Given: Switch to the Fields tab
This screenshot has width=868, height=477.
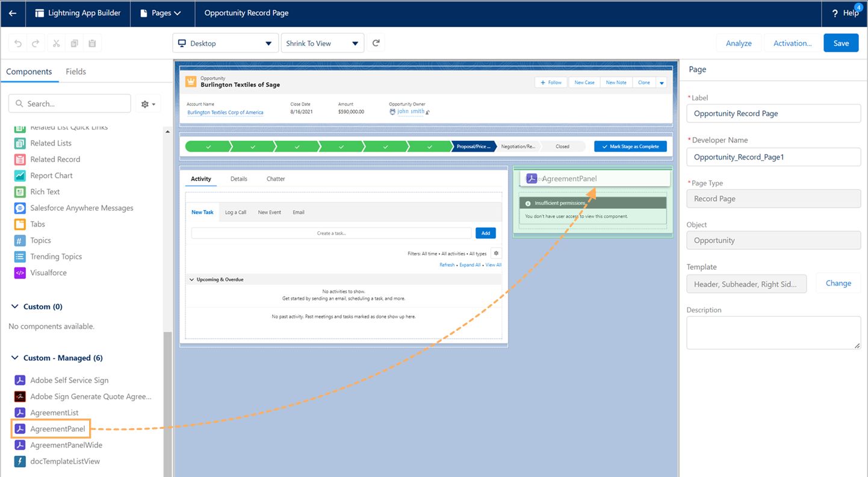Looking at the screenshot, I should (x=76, y=72).
